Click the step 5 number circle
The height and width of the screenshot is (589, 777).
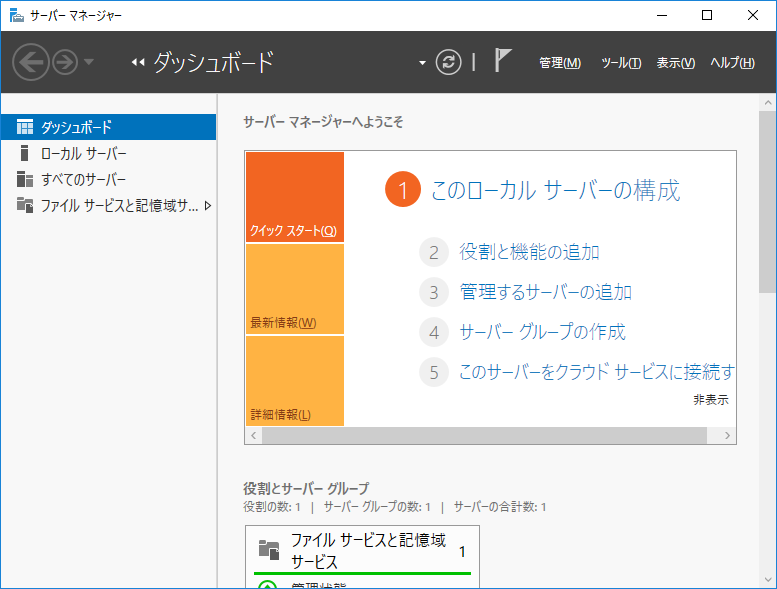[434, 372]
